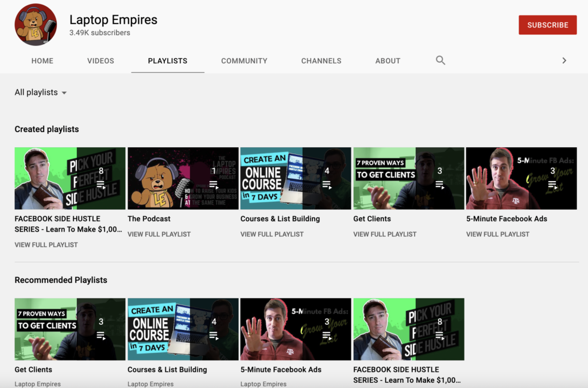Click the Created playlists heading
Image resolution: width=588 pixels, height=388 pixels.
[47, 129]
